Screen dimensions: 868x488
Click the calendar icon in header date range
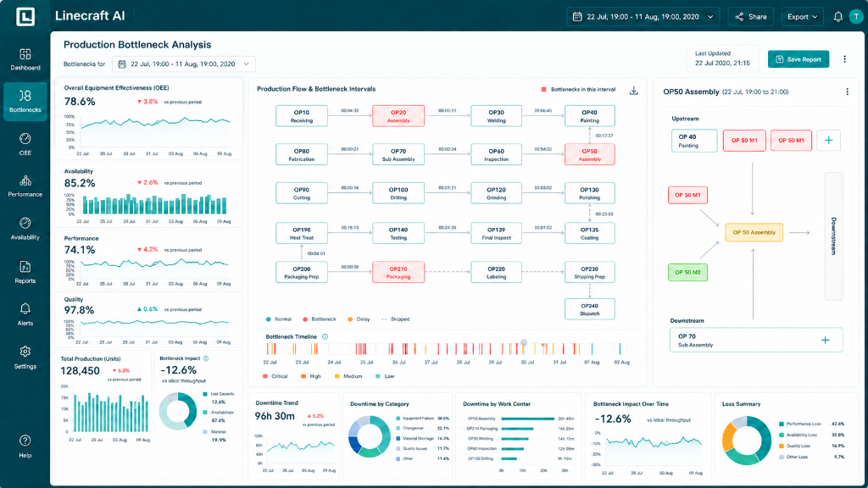(x=576, y=17)
